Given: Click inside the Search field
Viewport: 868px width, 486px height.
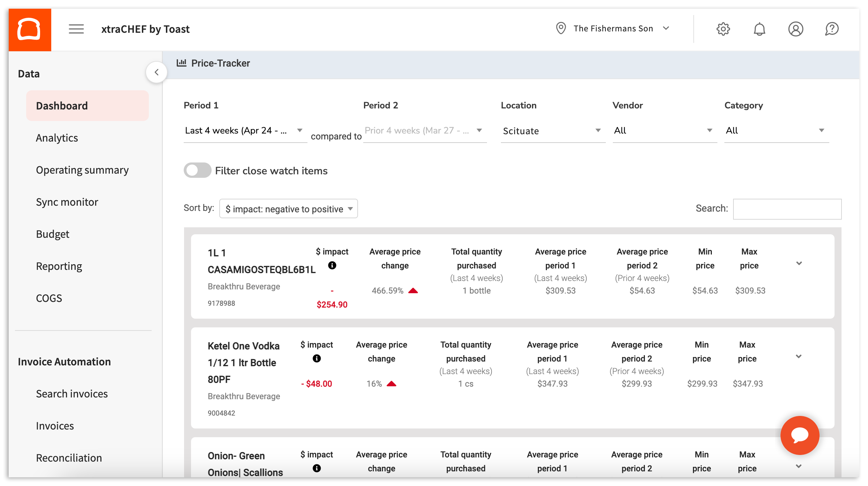Looking at the screenshot, I should (x=787, y=208).
